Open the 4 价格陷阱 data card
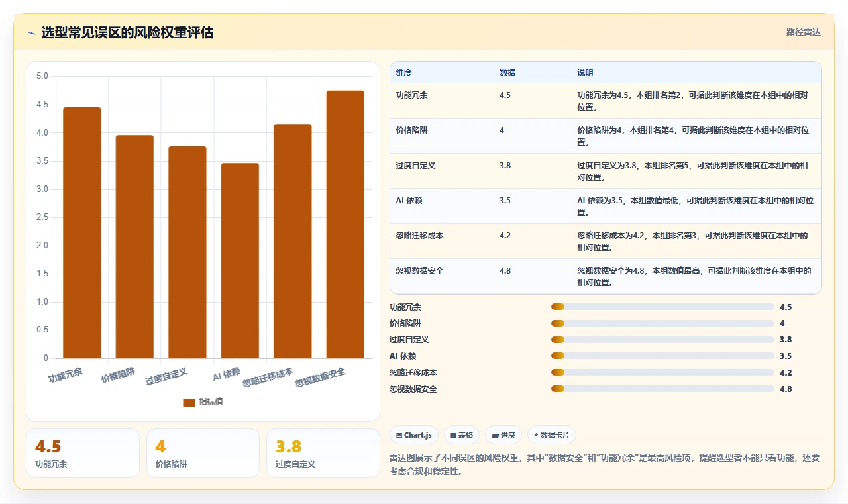 (203, 453)
